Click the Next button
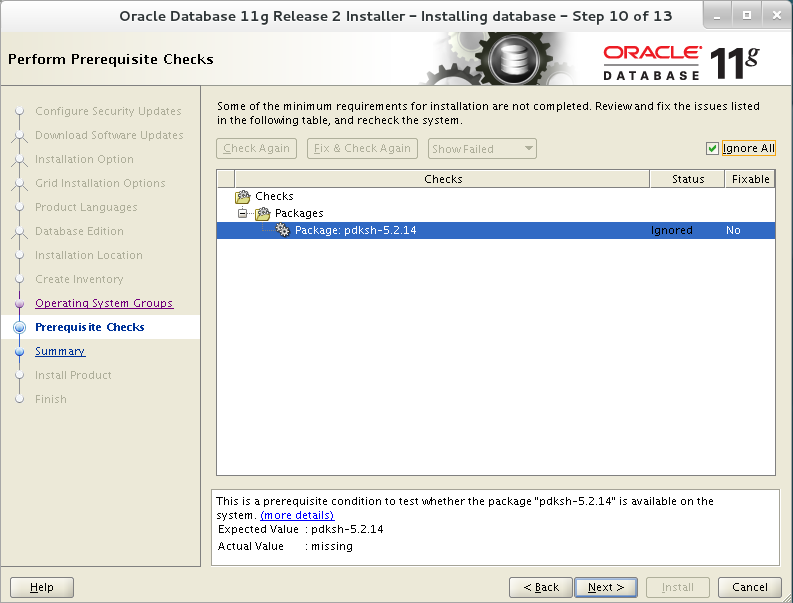Viewport: 793px width, 603px height. [606, 587]
